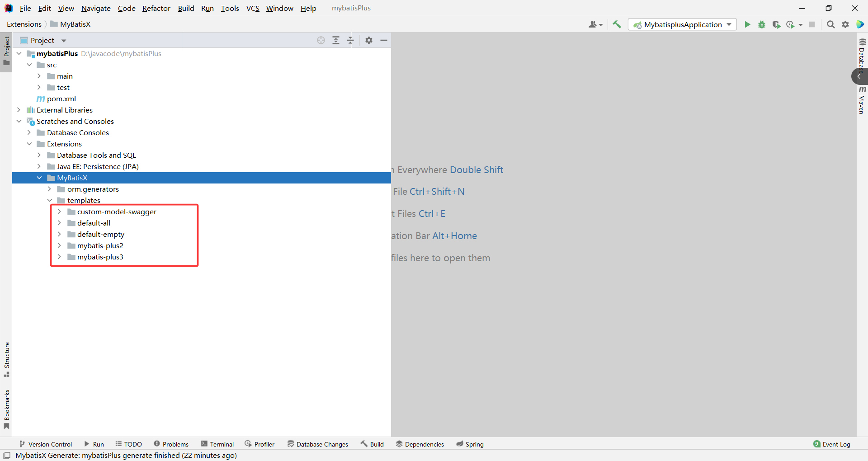
Task: Click the colorful plugin logo icon at top right
Action: coord(860,24)
